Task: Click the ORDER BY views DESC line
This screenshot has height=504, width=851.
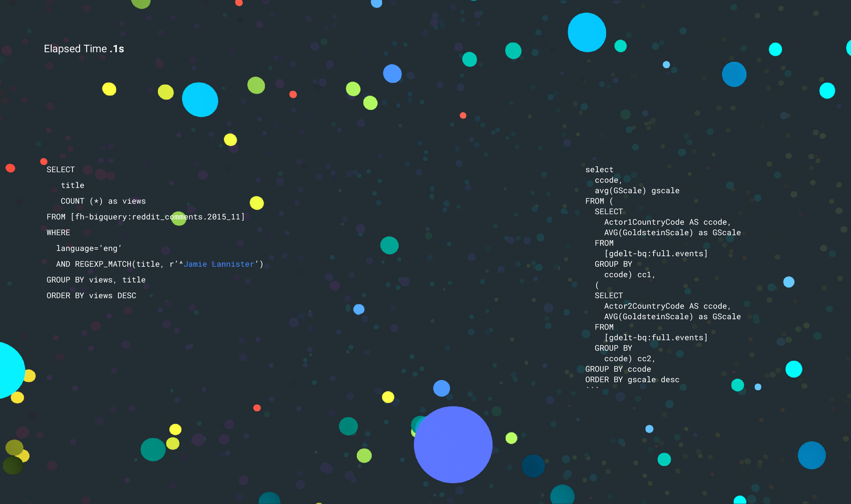Action: 91,295
